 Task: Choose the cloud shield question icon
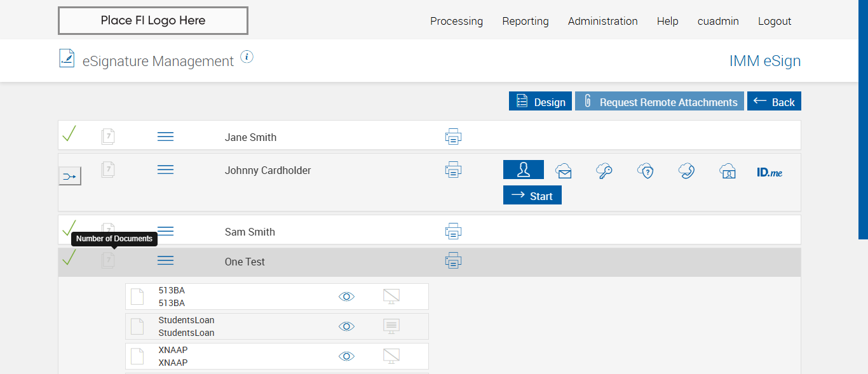tap(646, 170)
